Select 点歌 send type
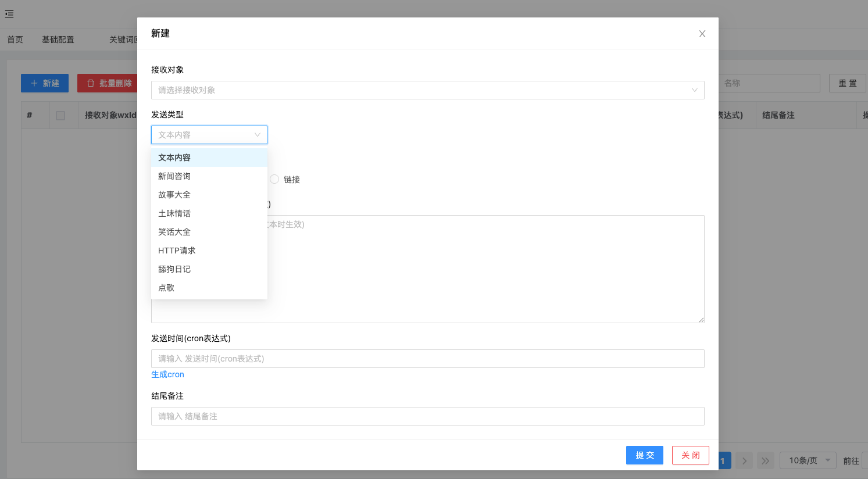 [166, 288]
